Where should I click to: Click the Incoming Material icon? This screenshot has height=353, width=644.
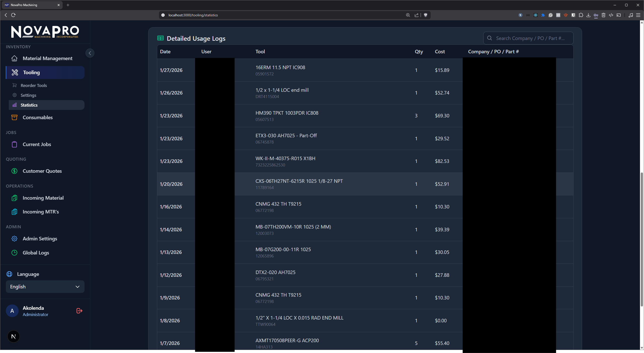pyautogui.click(x=14, y=198)
